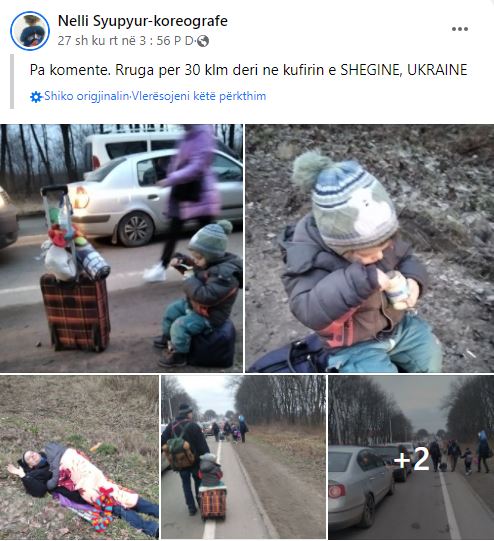
Task: Select the translated caption about SHEGINE, UKRAINE
Action: [x=248, y=70]
